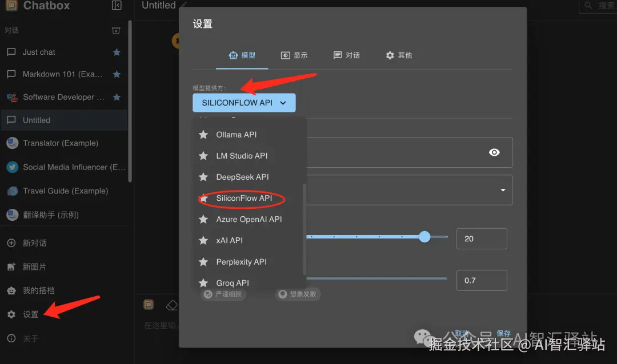Click the 0.7 temperature value field
This screenshot has height=364, width=617.
482,280
